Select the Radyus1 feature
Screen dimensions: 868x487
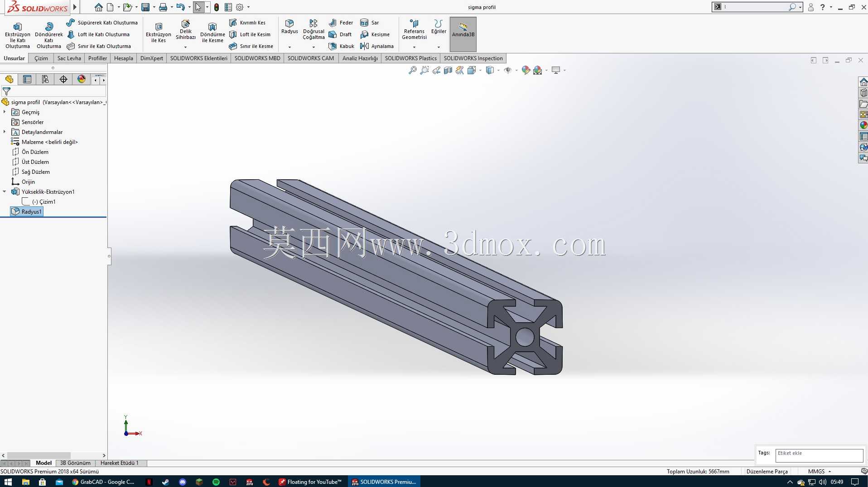[27, 211]
